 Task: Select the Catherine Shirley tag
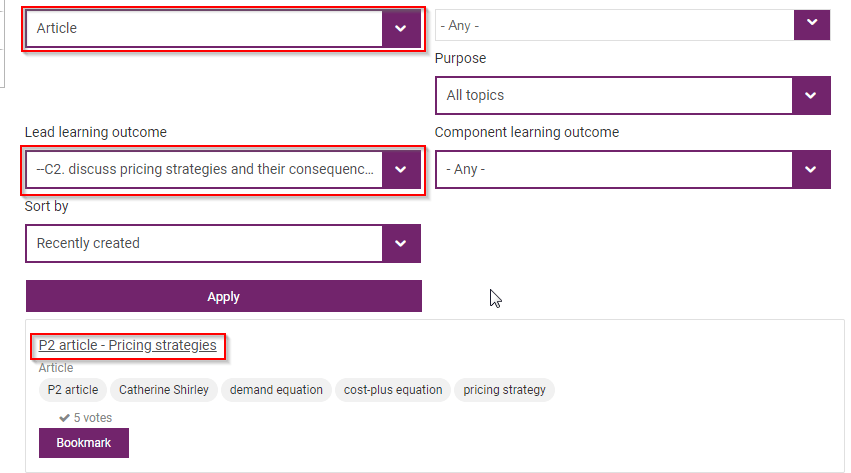(x=164, y=390)
